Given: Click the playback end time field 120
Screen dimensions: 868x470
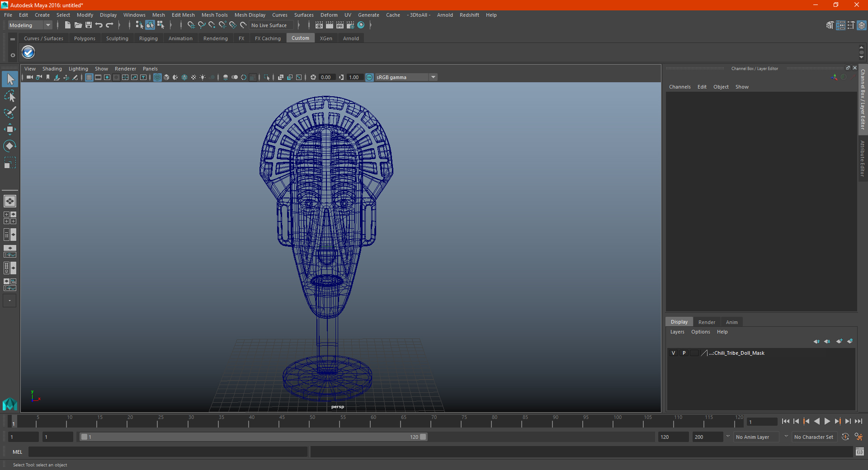Looking at the screenshot, I should (673, 437).
